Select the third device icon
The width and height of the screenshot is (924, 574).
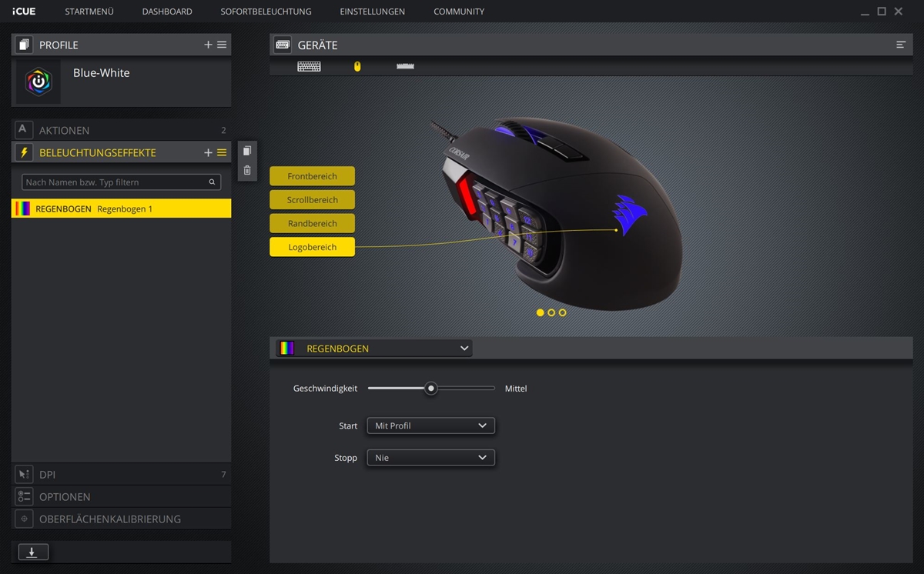tap(405, 66)
